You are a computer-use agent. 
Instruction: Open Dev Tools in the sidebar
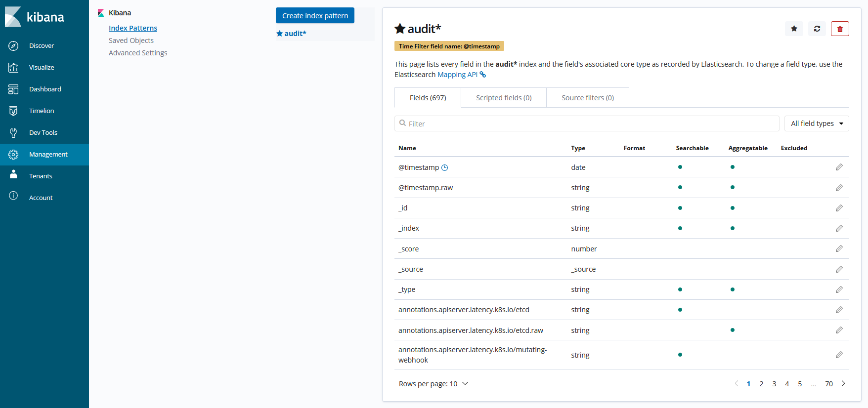(43, 133)
